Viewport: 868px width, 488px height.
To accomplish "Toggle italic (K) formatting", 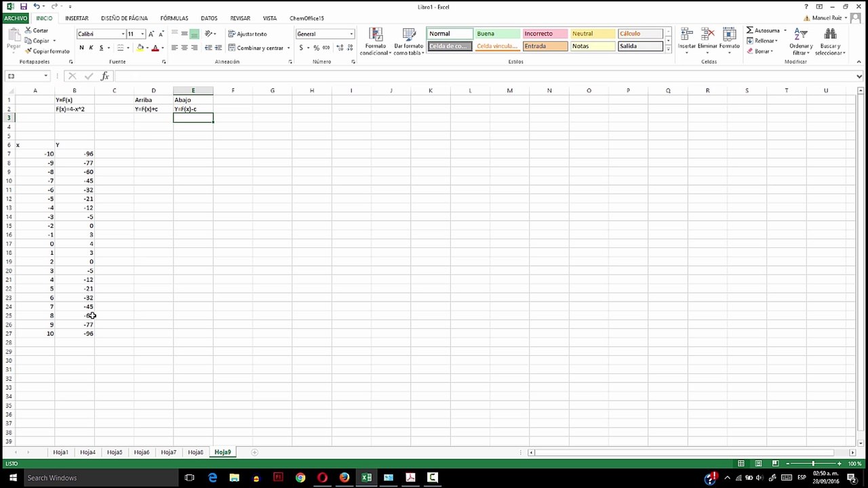I will pos(91,48).
